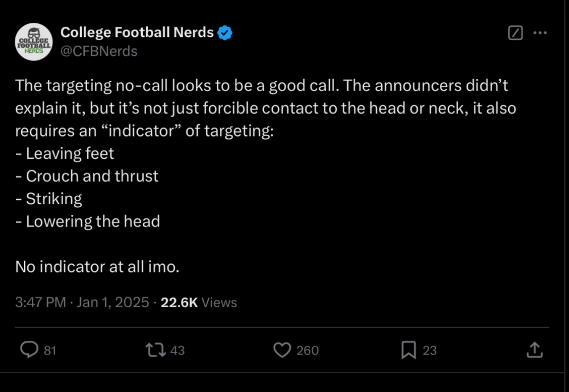Open the @CFBNerds handle link
This screenshot has height=392, width=569.
point(99,51)
